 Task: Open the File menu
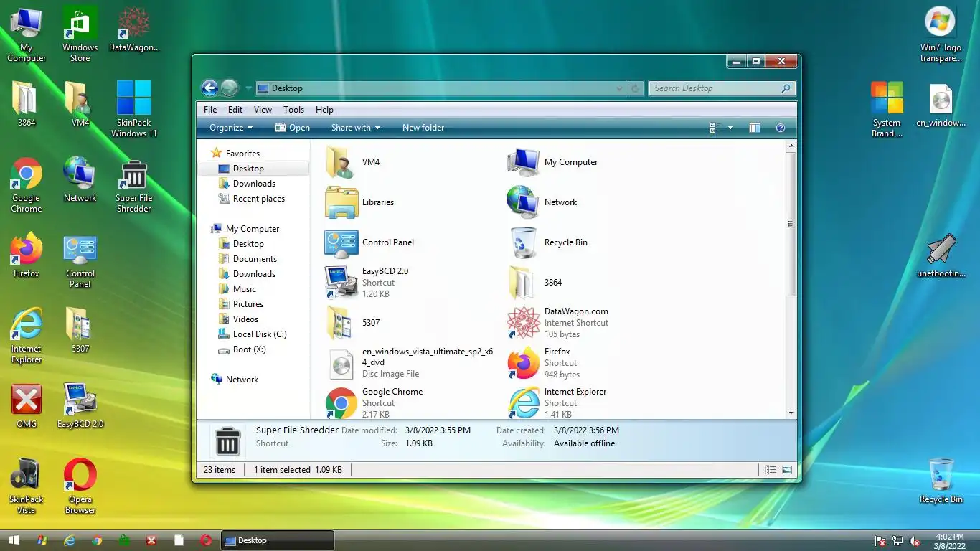(x=210, y=110)
